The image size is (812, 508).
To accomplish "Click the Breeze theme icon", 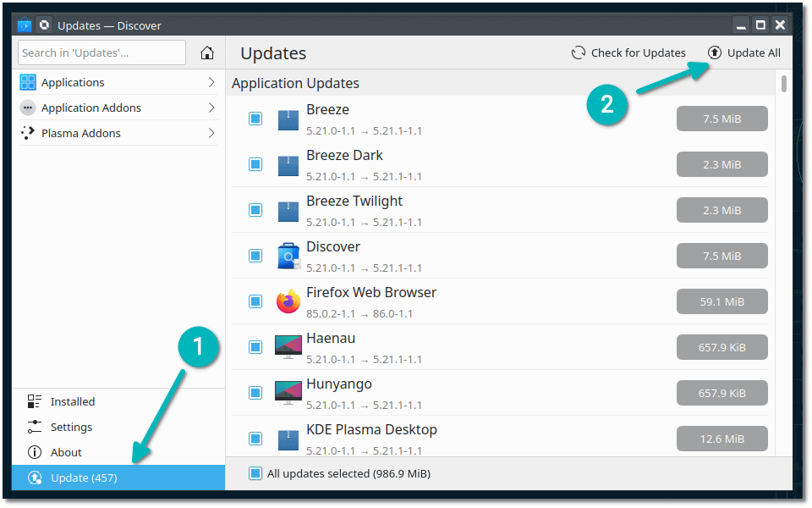I will click(x=288, y=118).
